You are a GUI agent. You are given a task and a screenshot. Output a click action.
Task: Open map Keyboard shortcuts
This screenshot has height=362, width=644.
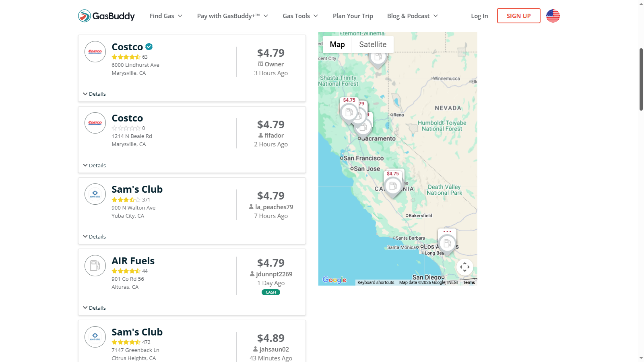click(x=376, y=282)
